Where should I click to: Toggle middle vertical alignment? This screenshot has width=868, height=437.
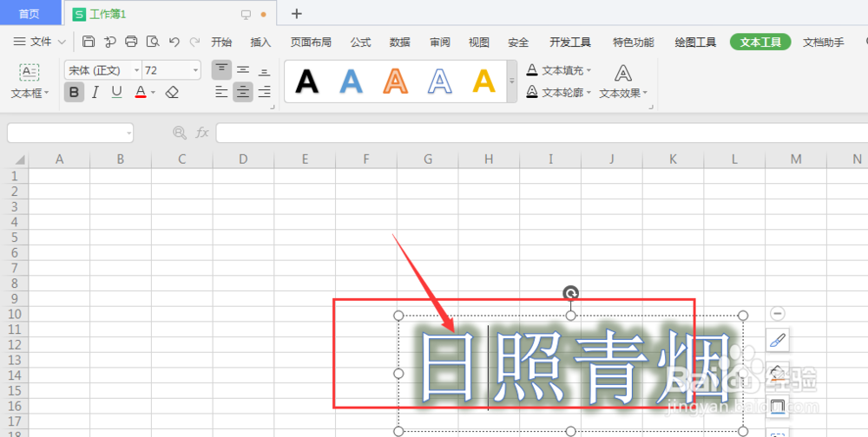pyautogui.click(x=243, y=70)
